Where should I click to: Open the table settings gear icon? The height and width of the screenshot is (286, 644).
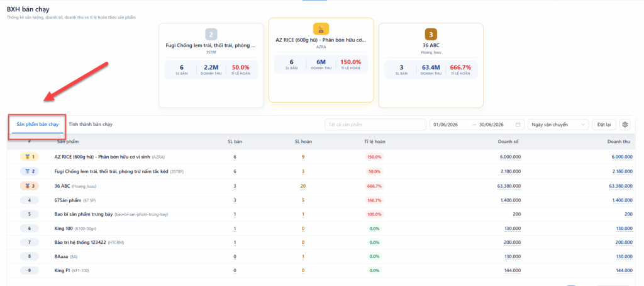coord(625,124)
